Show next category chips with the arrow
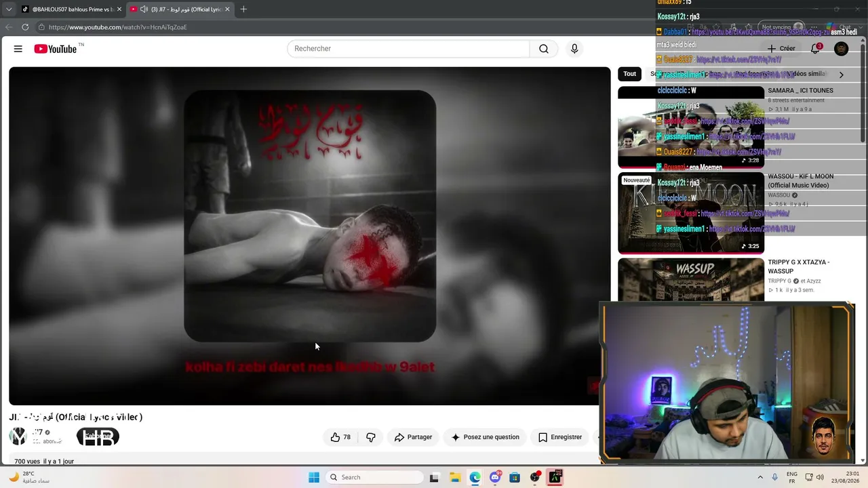This screenshot has width=868, height=488. 841,75
